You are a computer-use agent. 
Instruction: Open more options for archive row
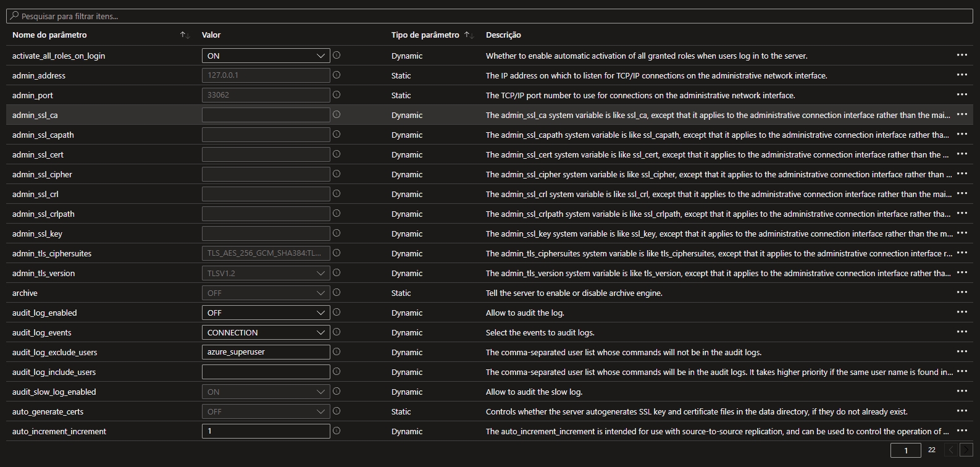click(961, 292)
